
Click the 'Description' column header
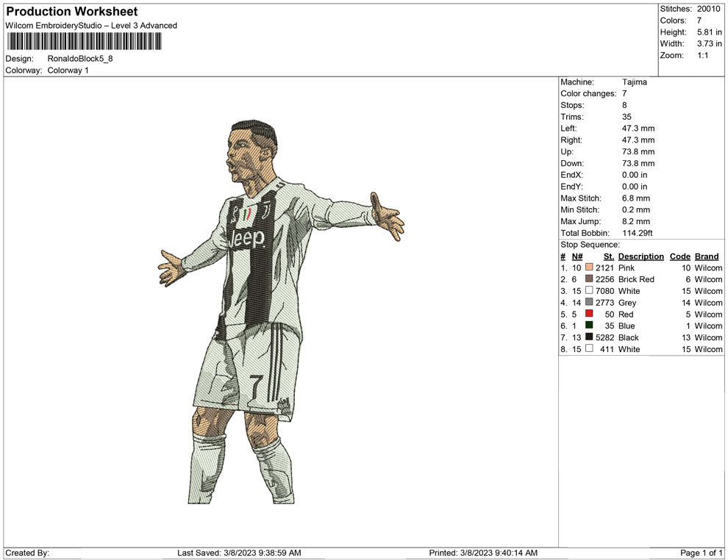pyautogui.click(x=640, y=256)
